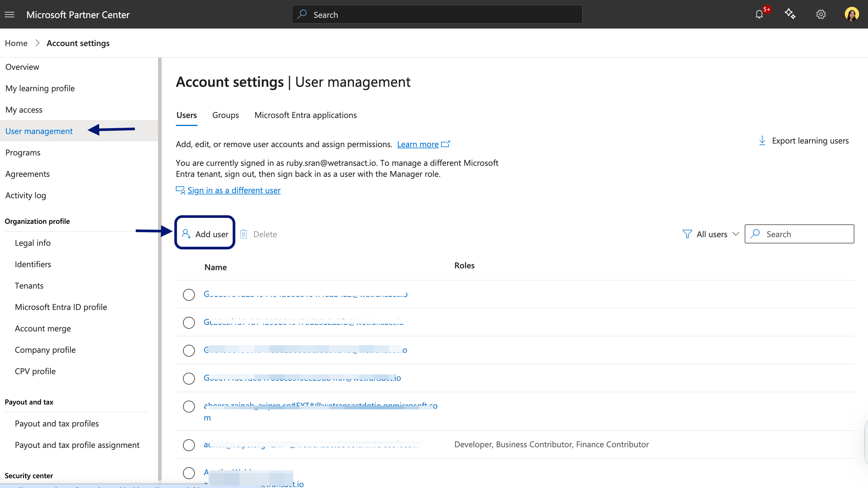The image size is (868, 488).
Task: Click the top Search input field
Action: [437, 14]
